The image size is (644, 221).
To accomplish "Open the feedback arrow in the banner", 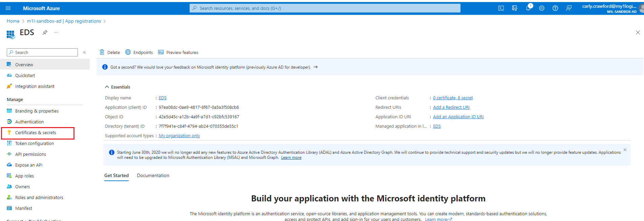I will 316,67.
